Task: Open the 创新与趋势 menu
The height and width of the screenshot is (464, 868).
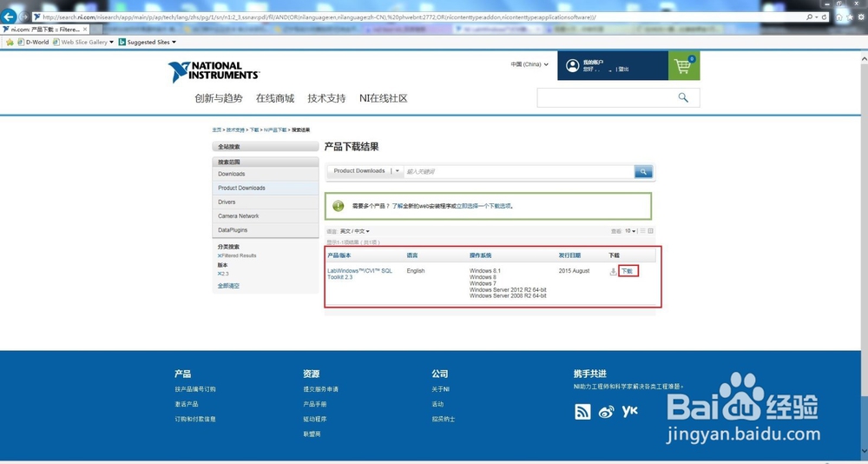Action: pos(219,98)
